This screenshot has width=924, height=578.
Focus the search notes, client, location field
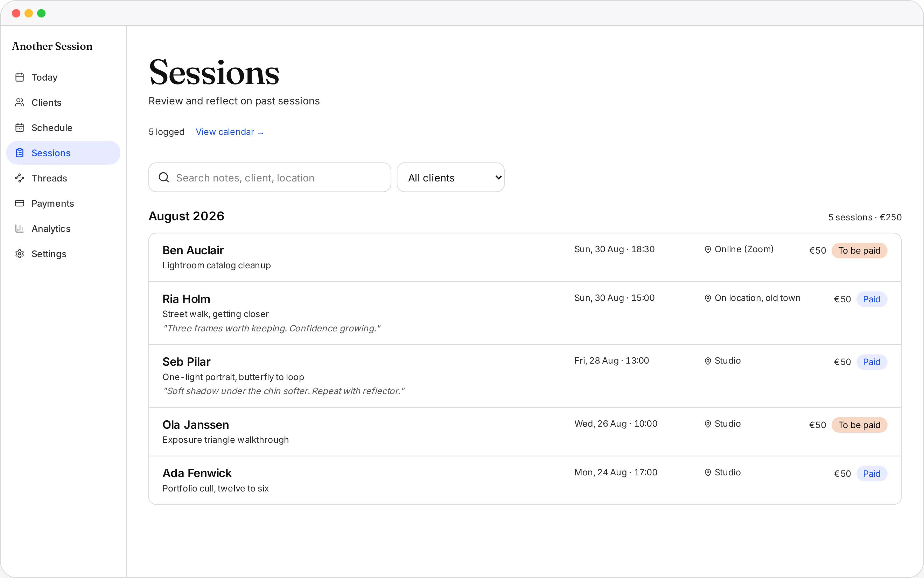(269, 177)
